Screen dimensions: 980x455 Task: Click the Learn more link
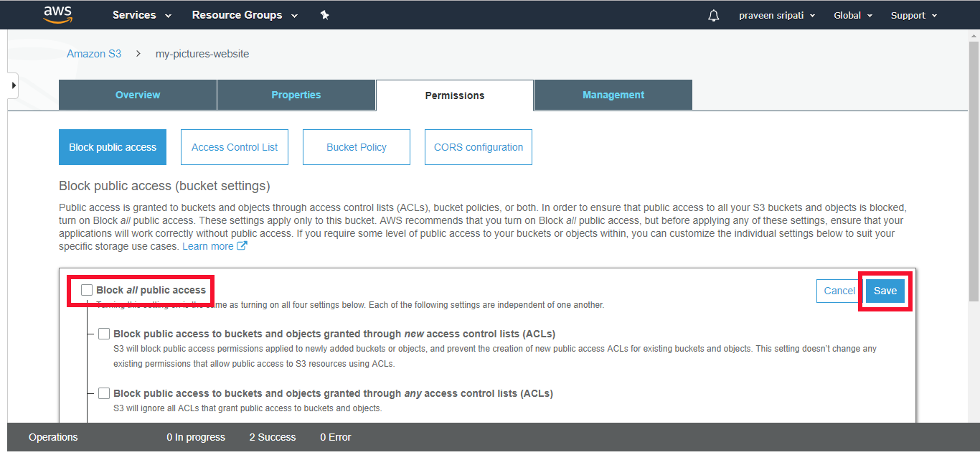point(207,245)
